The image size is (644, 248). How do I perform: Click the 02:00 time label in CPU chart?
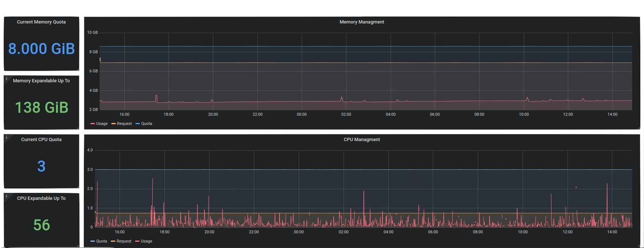coord(344,232)
